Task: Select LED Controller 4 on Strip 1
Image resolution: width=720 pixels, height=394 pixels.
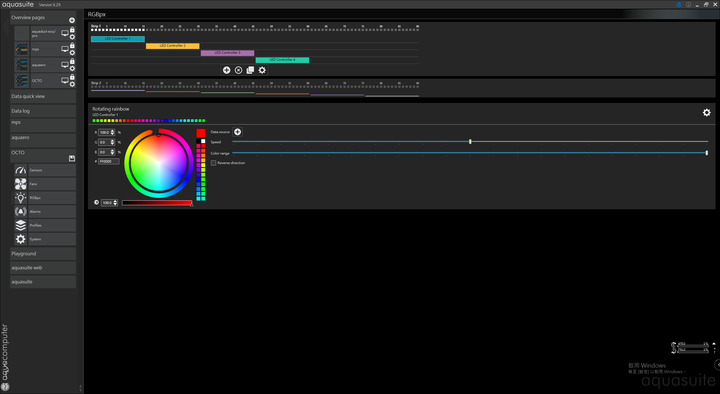Action: [x=282, y=60]
